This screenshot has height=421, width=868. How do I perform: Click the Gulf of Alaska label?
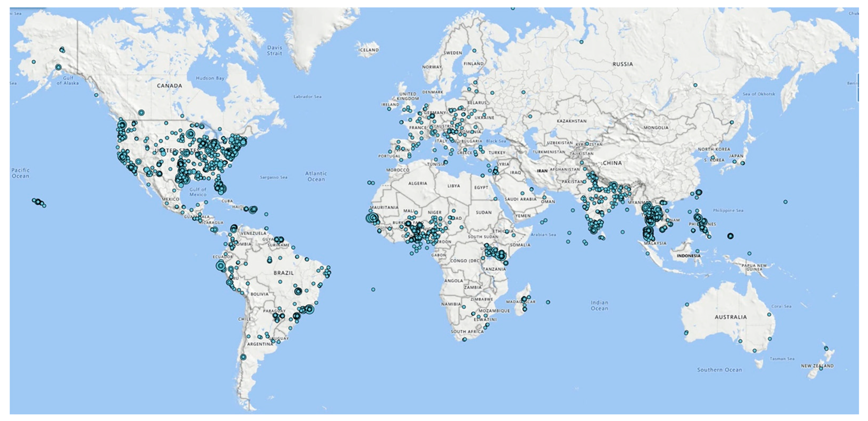point(68,80)
